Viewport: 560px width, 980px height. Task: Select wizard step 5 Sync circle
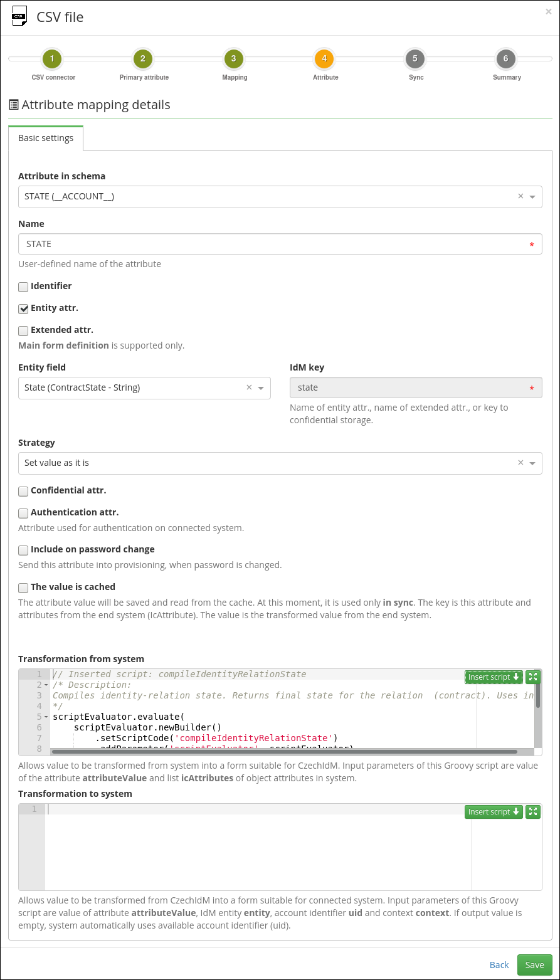click(415, 59)
